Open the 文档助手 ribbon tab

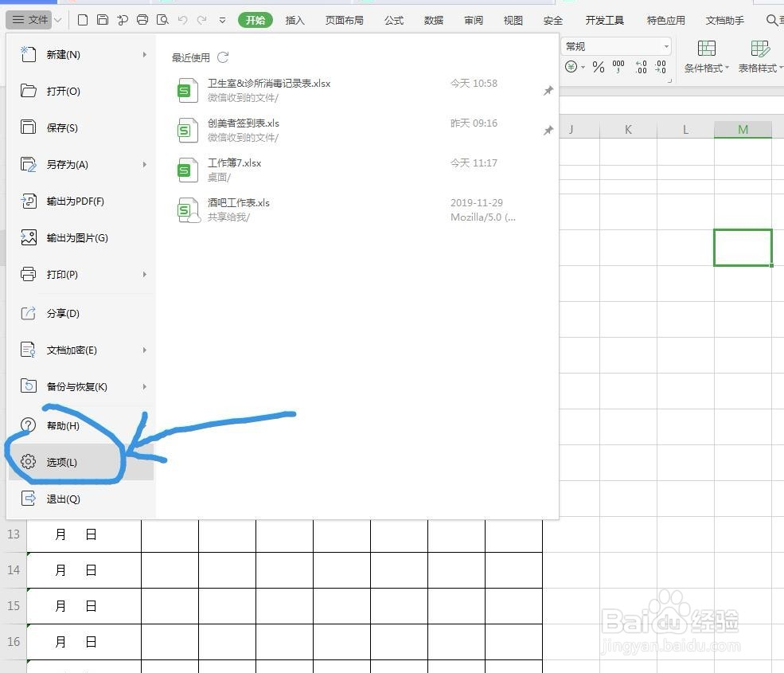[725, 20]
